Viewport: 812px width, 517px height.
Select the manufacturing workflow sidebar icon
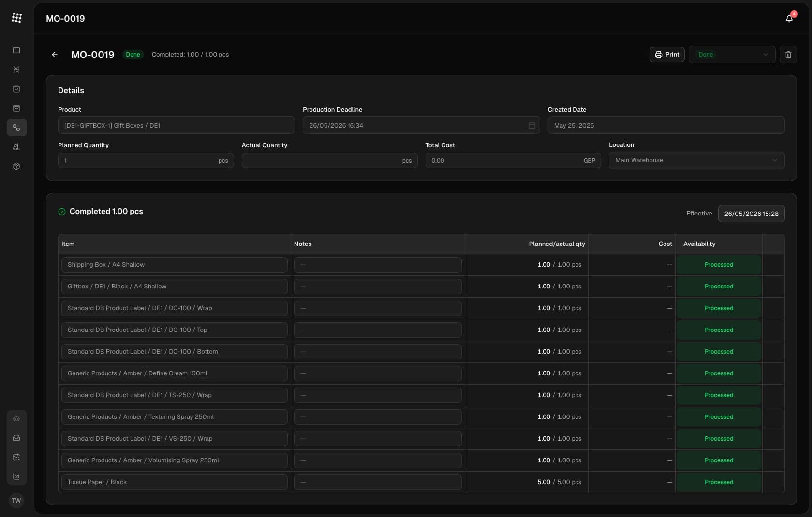click(16, 128)
